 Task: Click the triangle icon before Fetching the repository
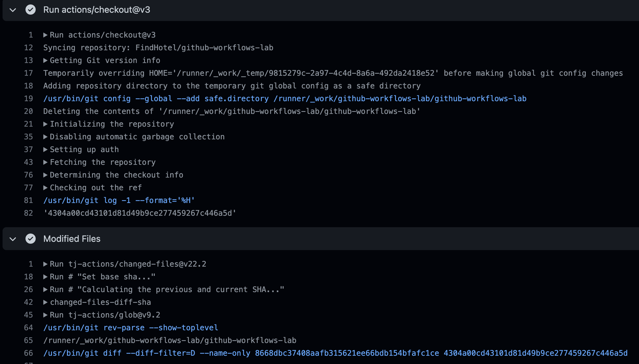pos(46,162)
